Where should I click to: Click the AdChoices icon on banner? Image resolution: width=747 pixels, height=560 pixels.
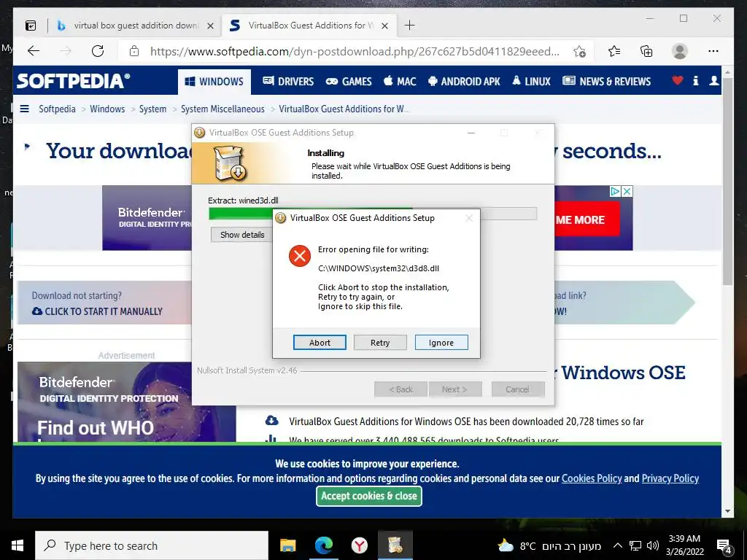coord(616,192)
